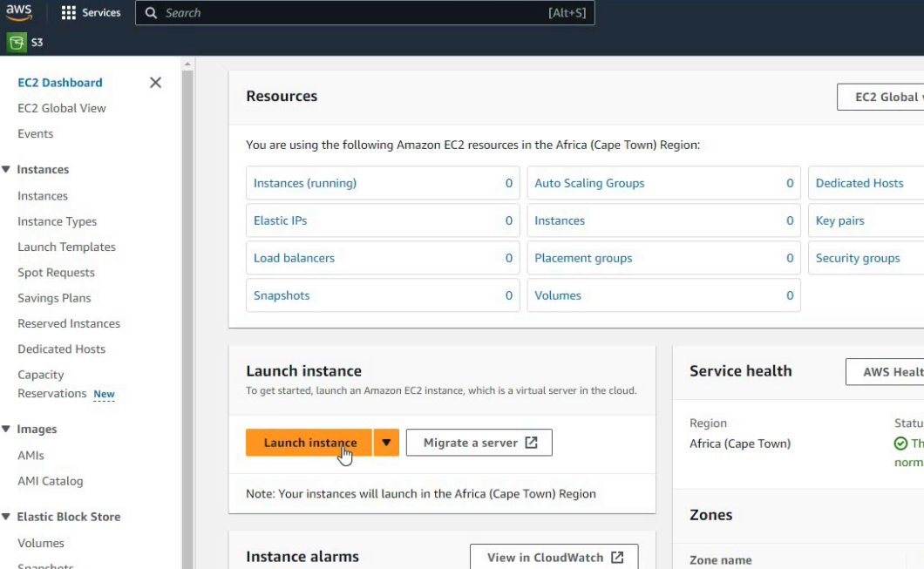Click the Service health heading
This screenshot has width=924, height=569.
(740, 371)
